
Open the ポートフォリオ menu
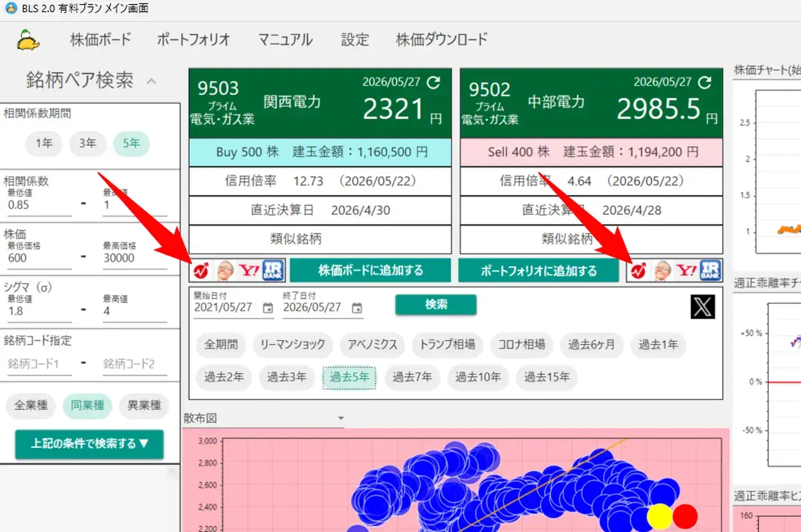click(x=194, y=39)
